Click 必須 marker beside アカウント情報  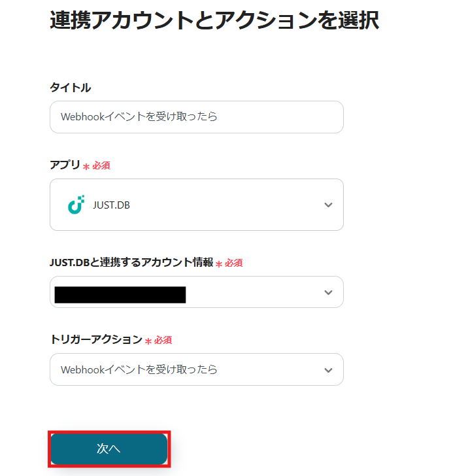(234, 263)
